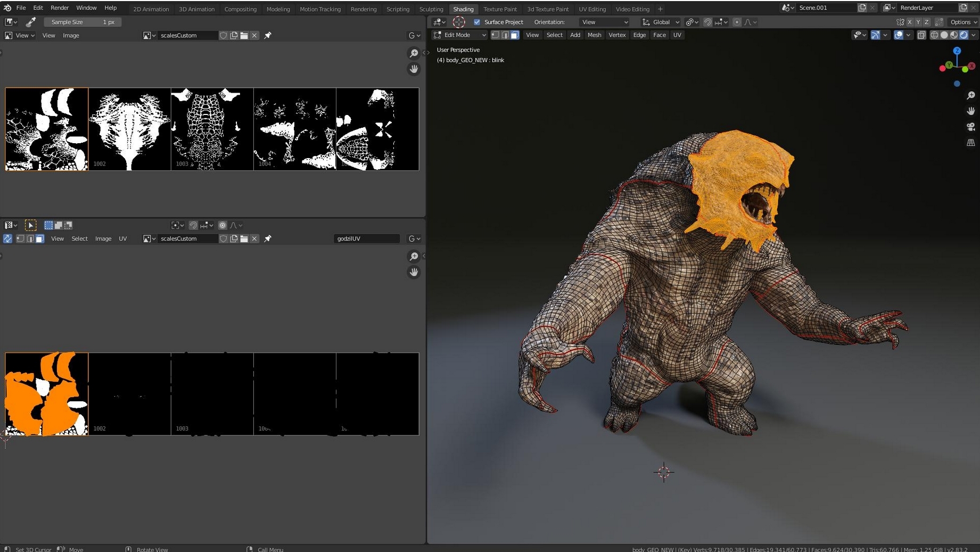Switch to the UV Editing workspace tab
The height and width of the screenshot is (552, 980).
pyautogui.click(x=592, y=9)
